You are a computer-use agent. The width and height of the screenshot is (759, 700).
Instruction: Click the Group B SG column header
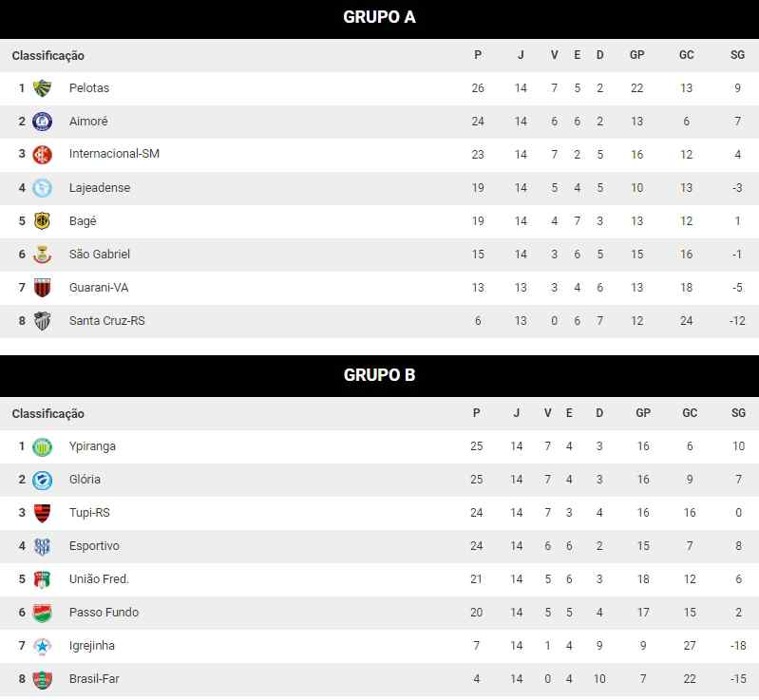[738, 413]
